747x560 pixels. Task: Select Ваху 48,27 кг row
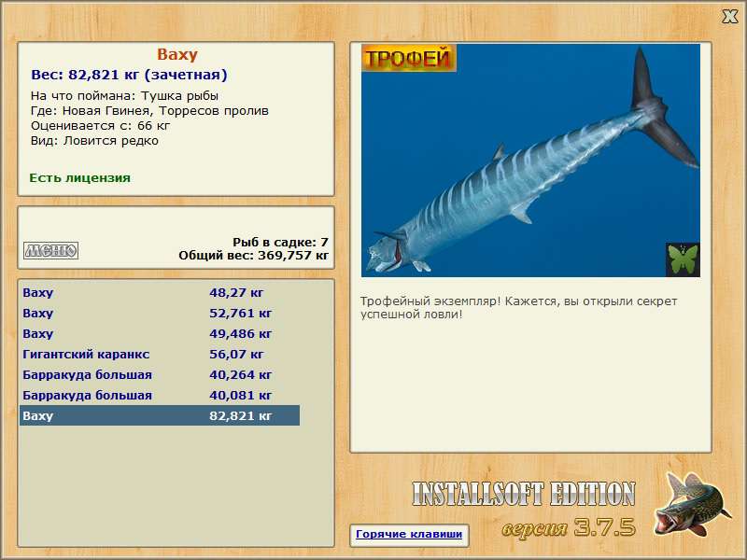coord(160,292)
